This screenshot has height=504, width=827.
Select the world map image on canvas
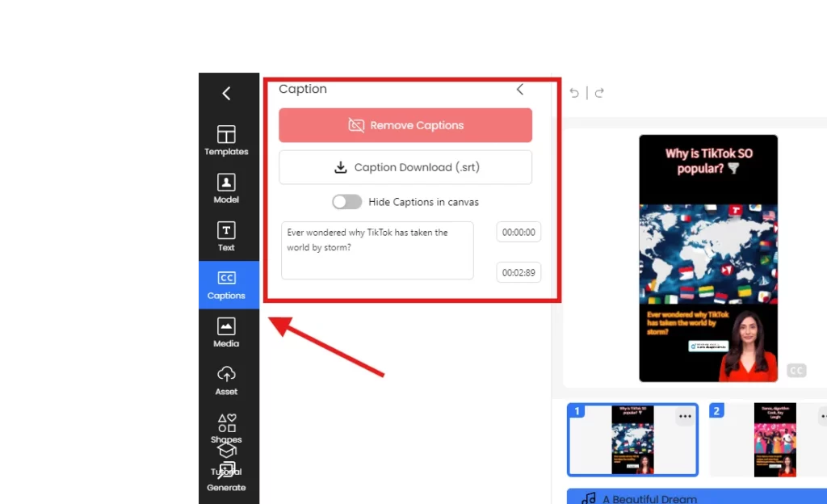click(x=708, y=254)
